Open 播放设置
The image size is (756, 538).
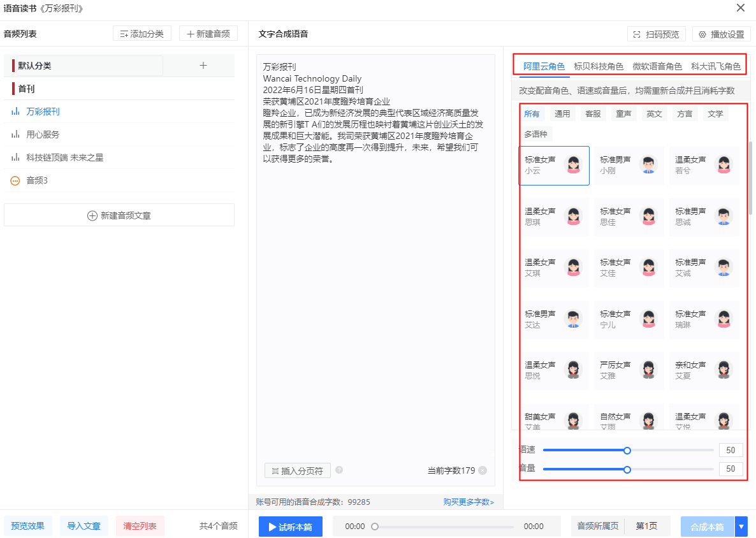click(722, 34)
